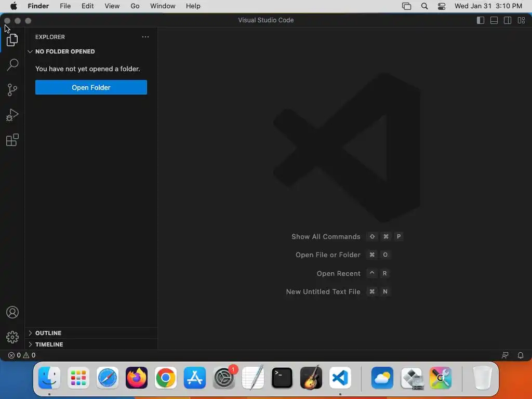Image resolution: width=532 pixels, height=399 pixels.
Task: Launch GarageBand from the Dock
Action: coord(311,378)
